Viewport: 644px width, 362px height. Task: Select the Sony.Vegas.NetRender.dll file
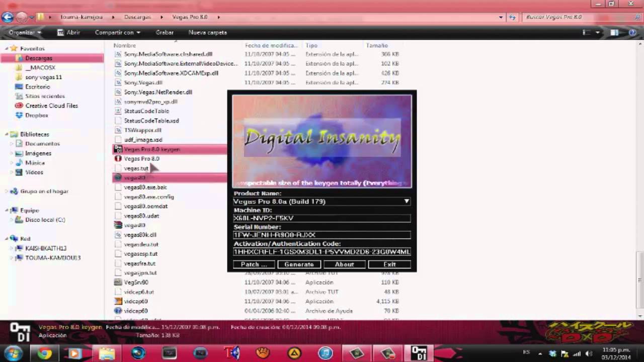tap(158, 92)
